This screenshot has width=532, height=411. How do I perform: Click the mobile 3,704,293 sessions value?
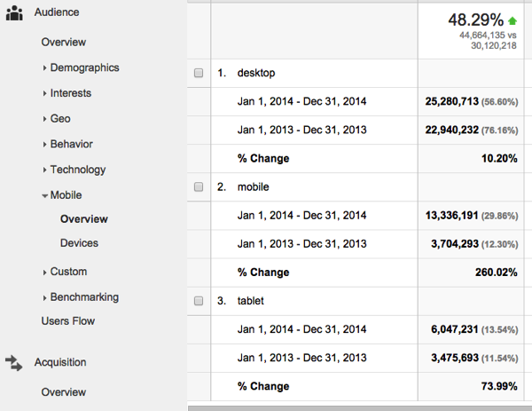(455, 244)
